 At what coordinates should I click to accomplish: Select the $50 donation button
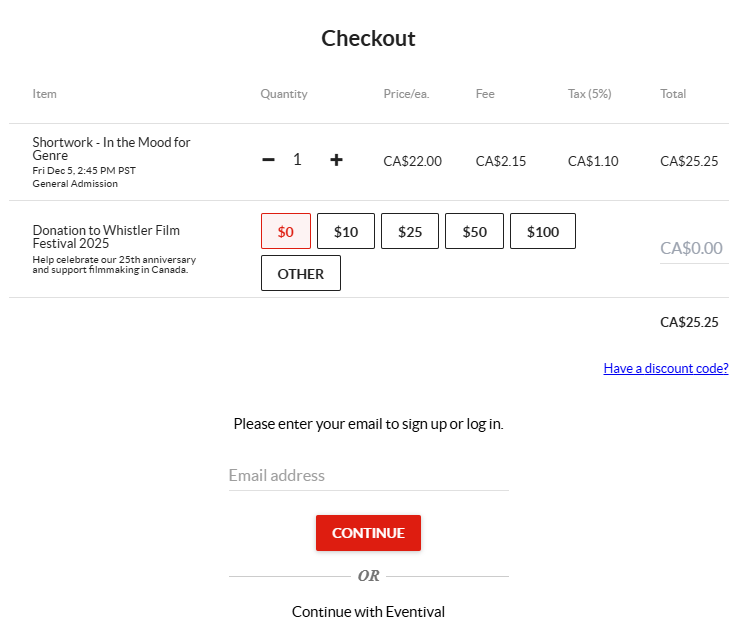click(474, 231)
